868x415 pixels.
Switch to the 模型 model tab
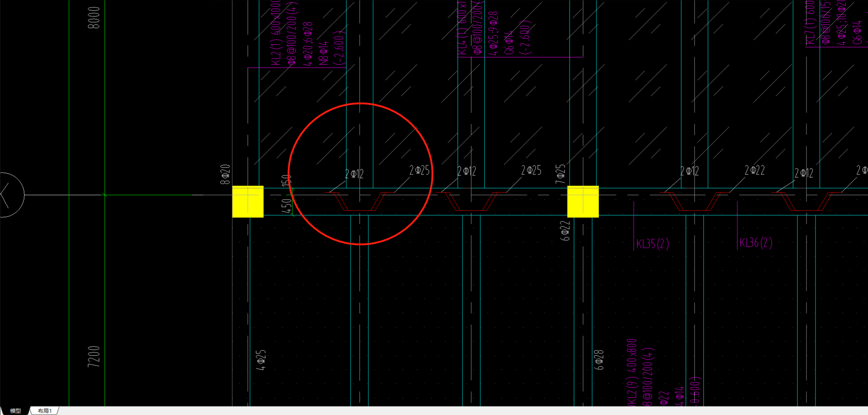pyautogui.click(x=15, y=410)
